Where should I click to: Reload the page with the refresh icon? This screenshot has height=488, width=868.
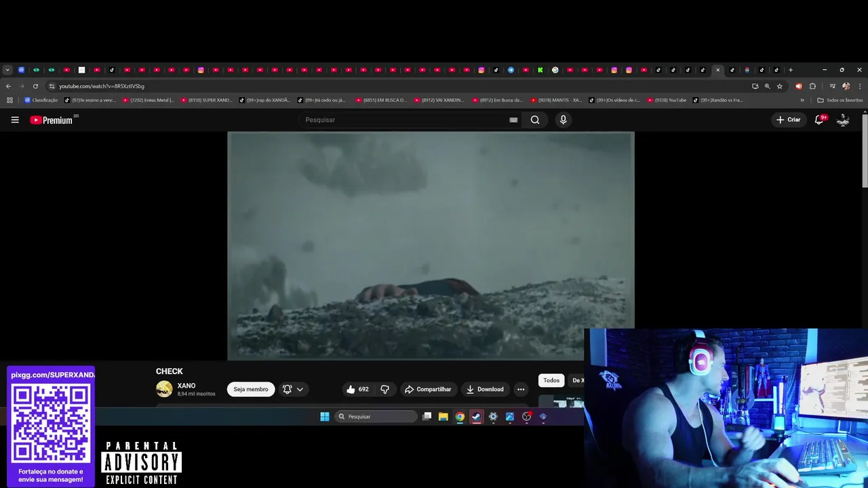[35, 86]
